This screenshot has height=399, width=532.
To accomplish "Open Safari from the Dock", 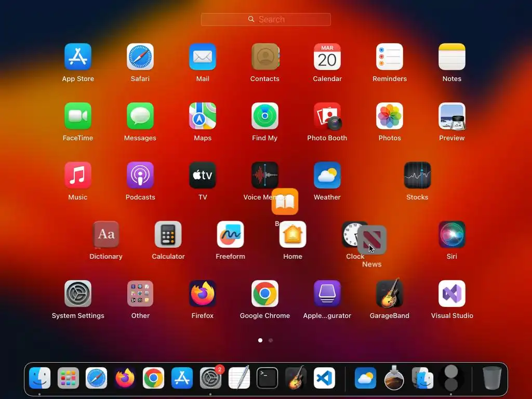I will [x=96, y=378].
